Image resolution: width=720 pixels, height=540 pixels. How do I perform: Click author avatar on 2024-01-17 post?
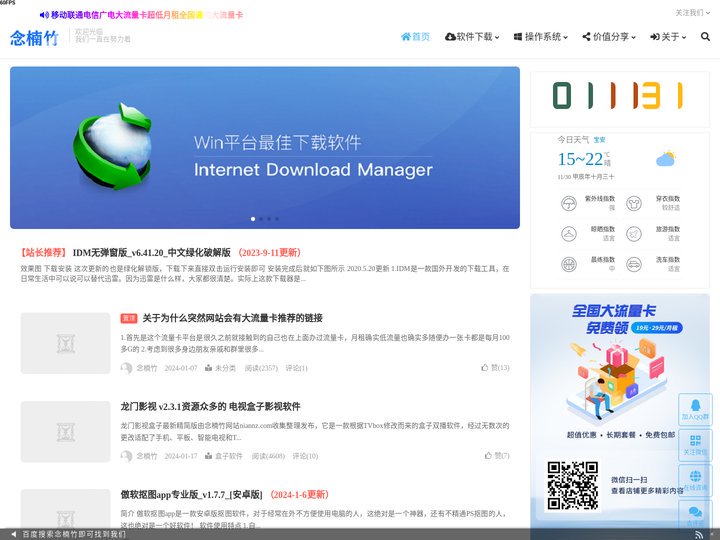pyautogui.click(x=126, y=456)
